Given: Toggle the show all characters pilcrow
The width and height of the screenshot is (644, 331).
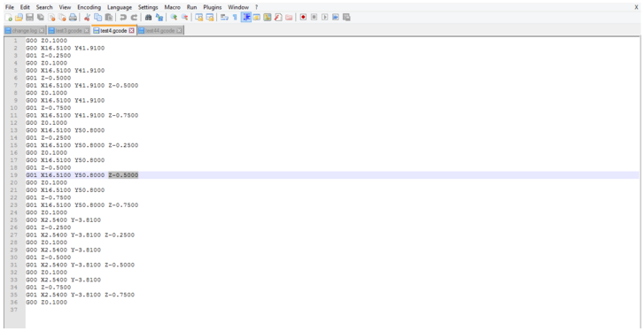Looking at the screenshot, I should point(235,17).
